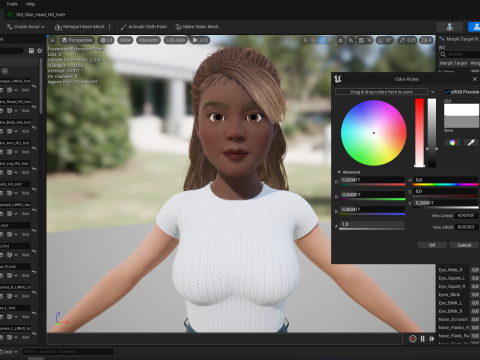
Task: Toggle rotation snapping angle icon
Action: coord(381,40)
